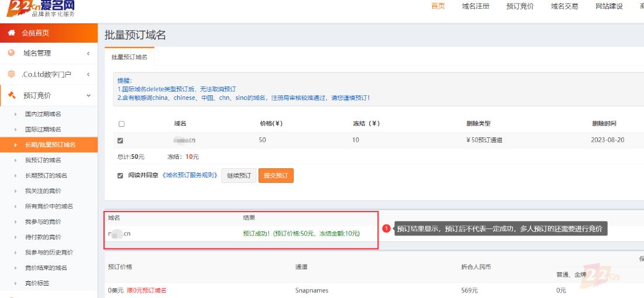Uncheck the .cn domain row checkbox
644x298 pixels.
(120, 140)
